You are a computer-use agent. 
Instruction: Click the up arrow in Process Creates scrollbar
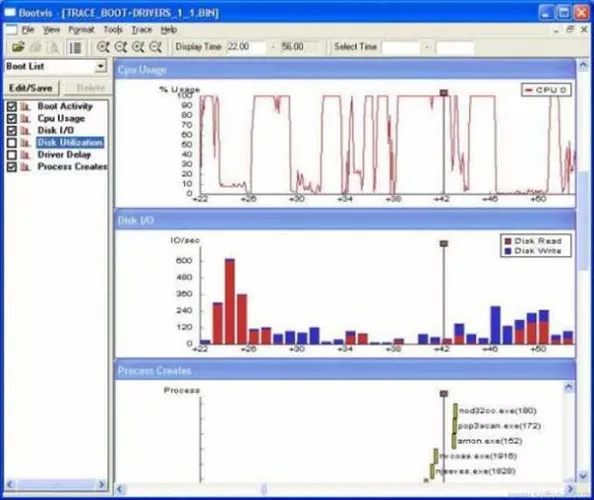[x=569, y=387]
